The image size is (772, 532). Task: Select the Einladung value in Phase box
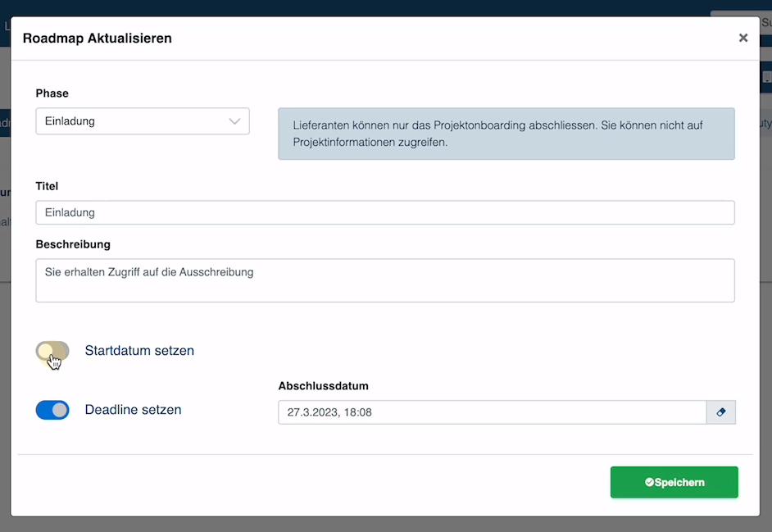pos(70,121)
